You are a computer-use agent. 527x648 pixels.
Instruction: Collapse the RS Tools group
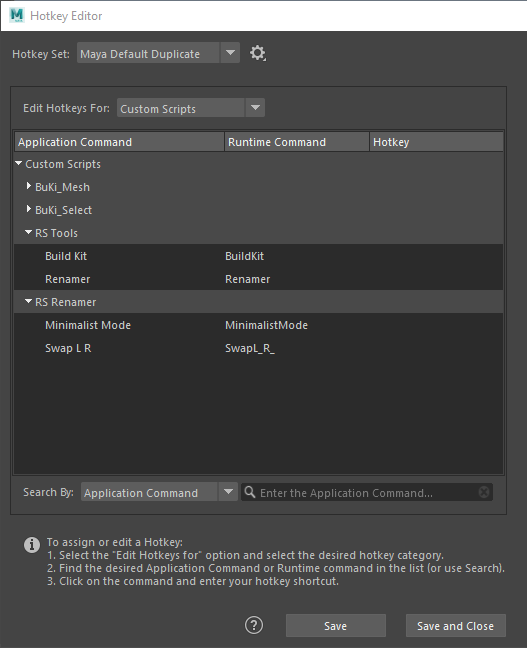click(28, 233)
